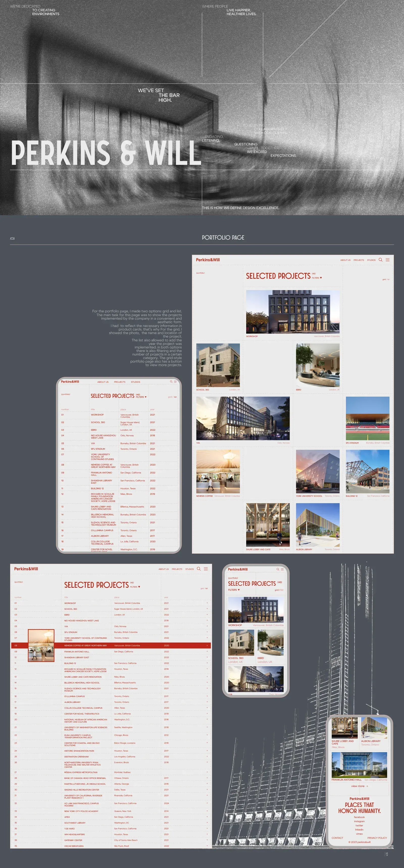Click Perkins&Will logo in desktop grid mockup

pos(208,260)
